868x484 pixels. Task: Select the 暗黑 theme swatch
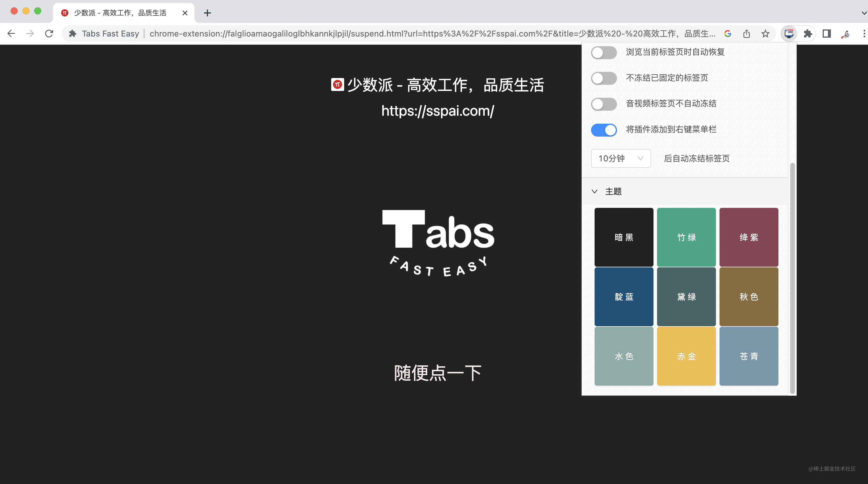[624, 237]
